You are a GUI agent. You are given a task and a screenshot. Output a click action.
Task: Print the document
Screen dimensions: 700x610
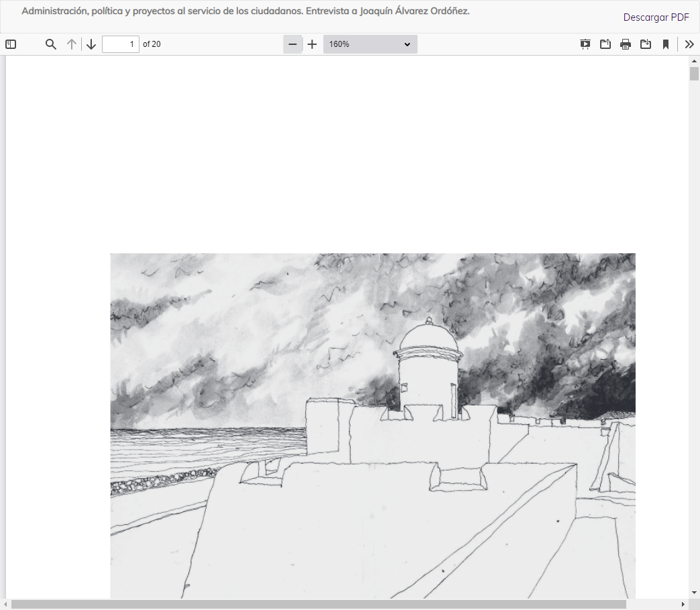(626, 44)
